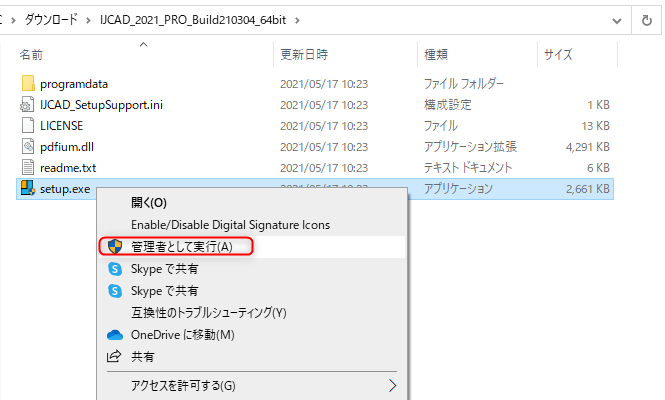Refresh the folder with the reload button
665x400 pixels.
(x=646, y=20)
